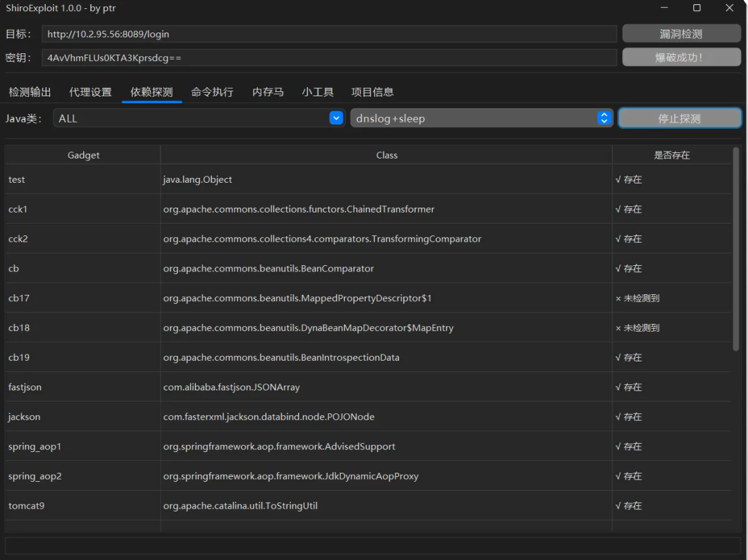The image size is (748, 560).
Task: Focus the 密钥 key input field
Action: (329, 57)
